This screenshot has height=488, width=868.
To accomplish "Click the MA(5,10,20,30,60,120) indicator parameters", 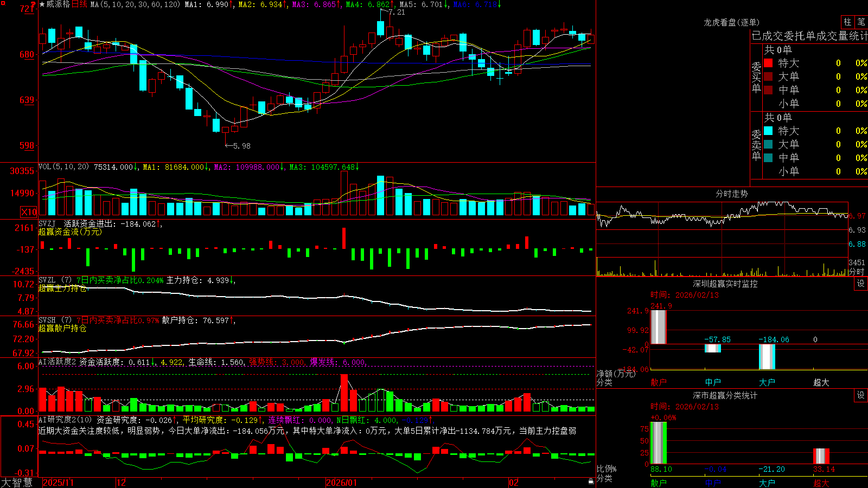I will [x=135, y=4].
